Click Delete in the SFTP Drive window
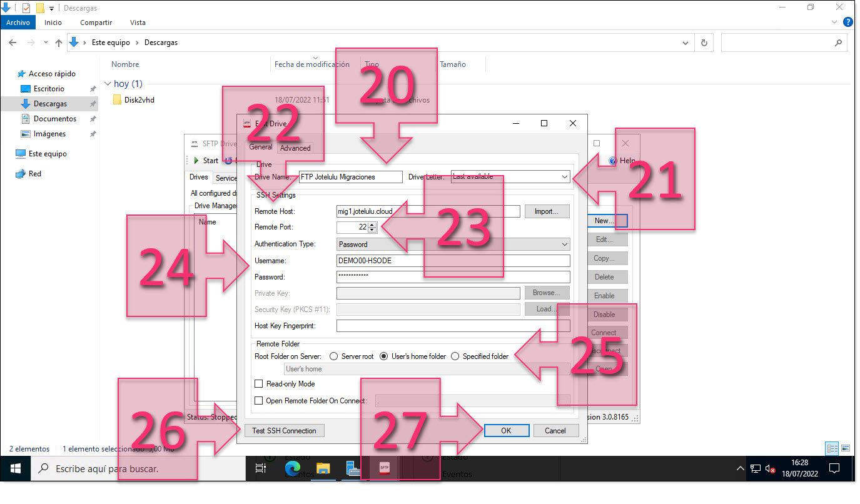 [x=604, y=277]
